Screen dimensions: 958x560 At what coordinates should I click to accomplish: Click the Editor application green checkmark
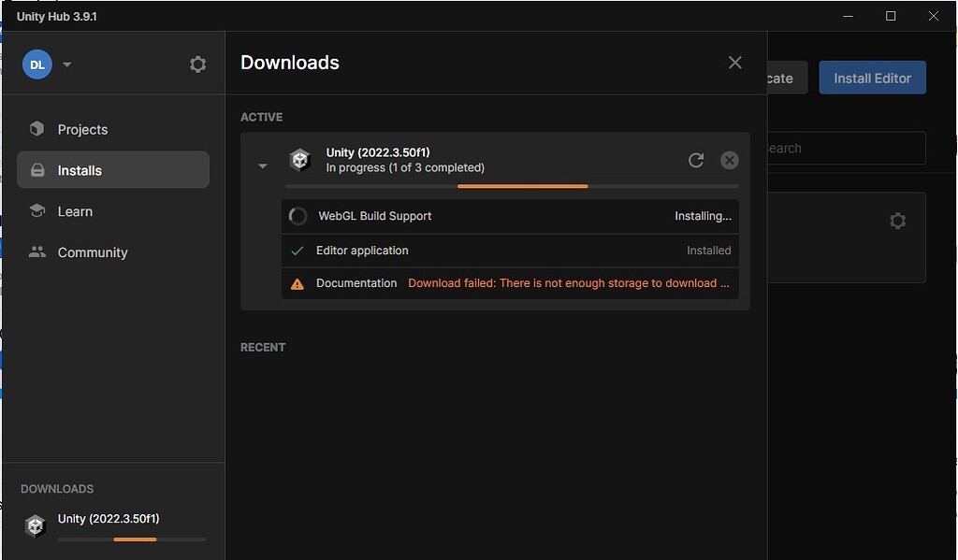tap(298, 250)
